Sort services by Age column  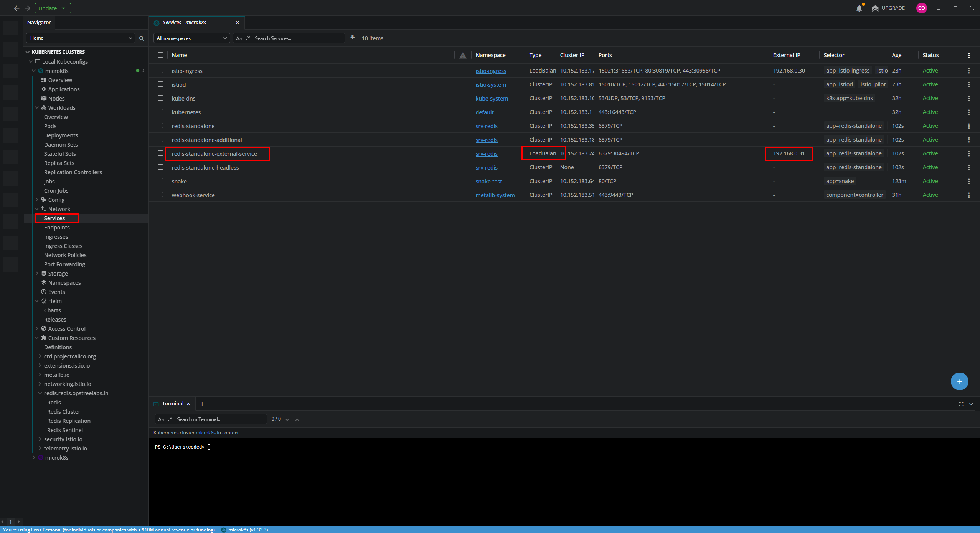[896, 55]
